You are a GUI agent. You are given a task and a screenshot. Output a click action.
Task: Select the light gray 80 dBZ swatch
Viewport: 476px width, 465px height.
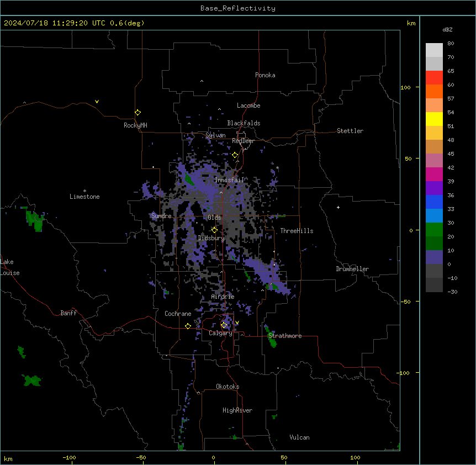click(434, 50)
